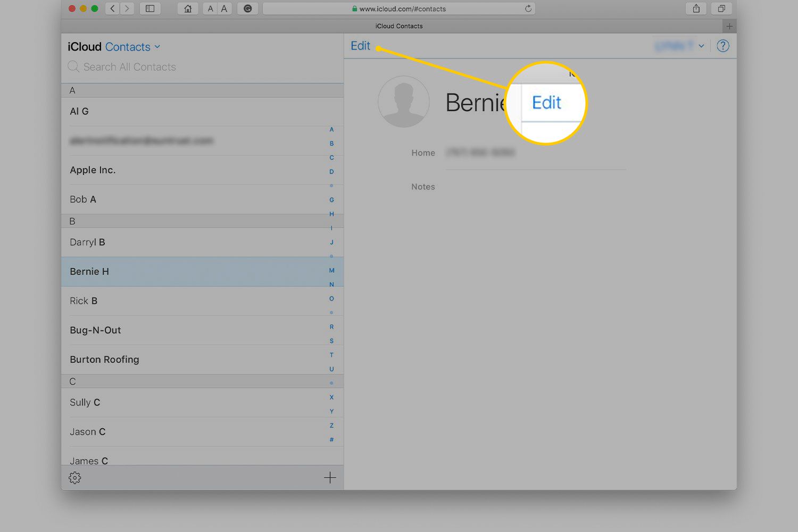798x532 pixels.
Task: Show all tabs overview icon
Action: click(x=721, y=9)
